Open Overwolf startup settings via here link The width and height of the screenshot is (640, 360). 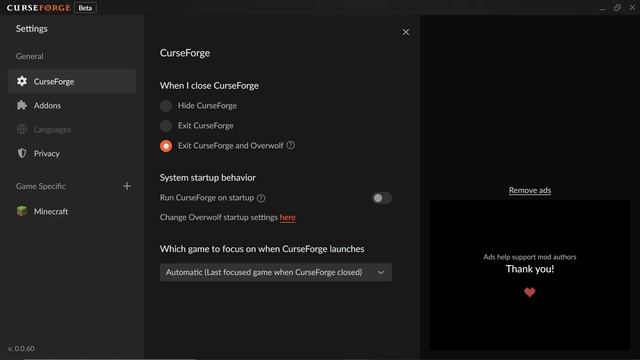pyautogui.click(x=287, y=218)
